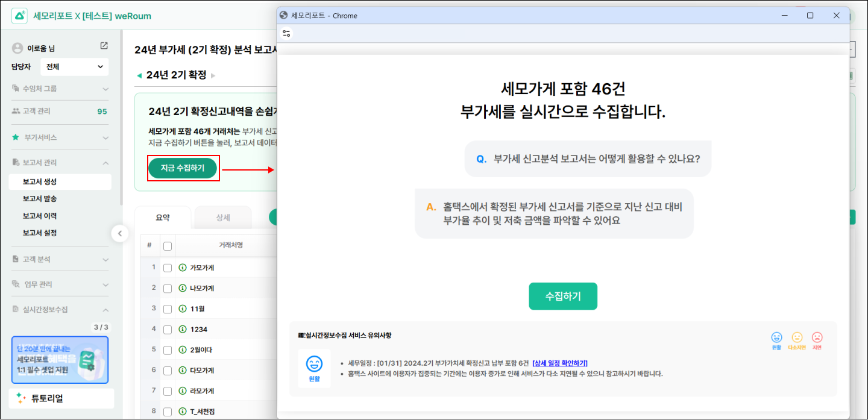The height and width of the screenshot is (420, 868).
Task: Check the box for 나모가게 row
Action: pos(168,289)
